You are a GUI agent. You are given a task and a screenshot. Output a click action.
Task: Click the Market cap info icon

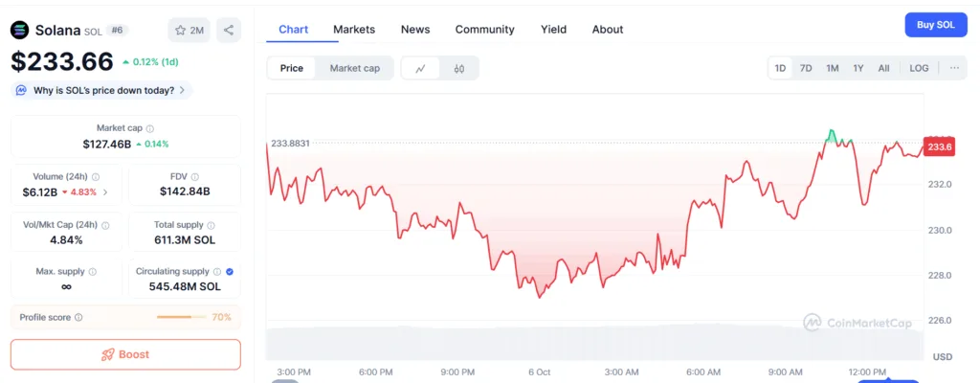tap(150, 128)
